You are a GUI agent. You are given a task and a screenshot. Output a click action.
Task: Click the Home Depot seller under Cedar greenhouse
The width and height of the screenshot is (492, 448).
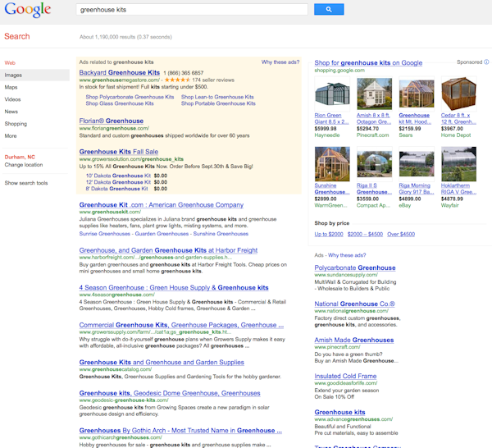coord(456,135)
